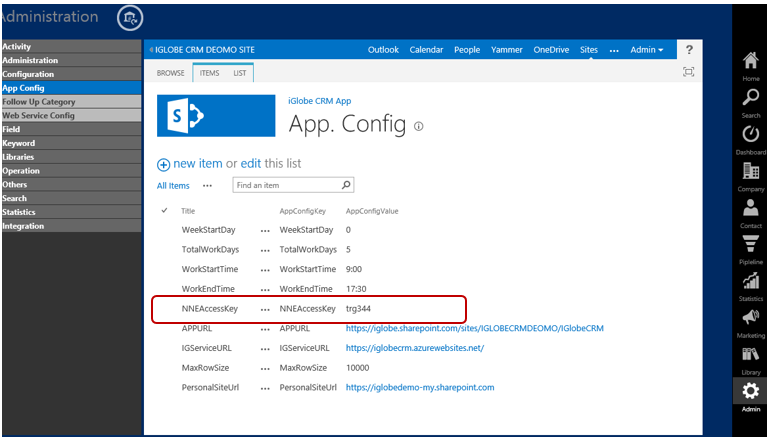
Task: Open OneDrive in top navigation
Action: [551, 50]
